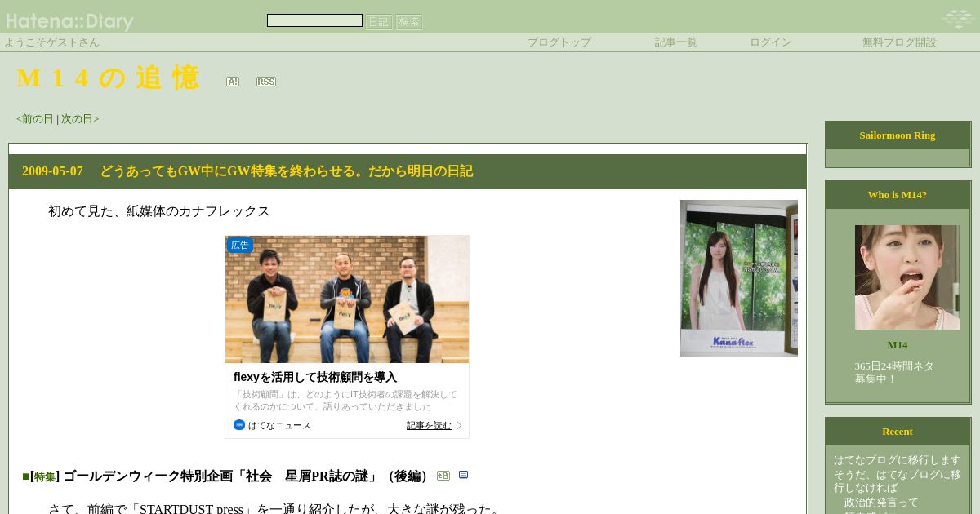Open the Kanaflex photo thumbnail
The height and width of the screenshot is (514, 980).
coord(739,278)
